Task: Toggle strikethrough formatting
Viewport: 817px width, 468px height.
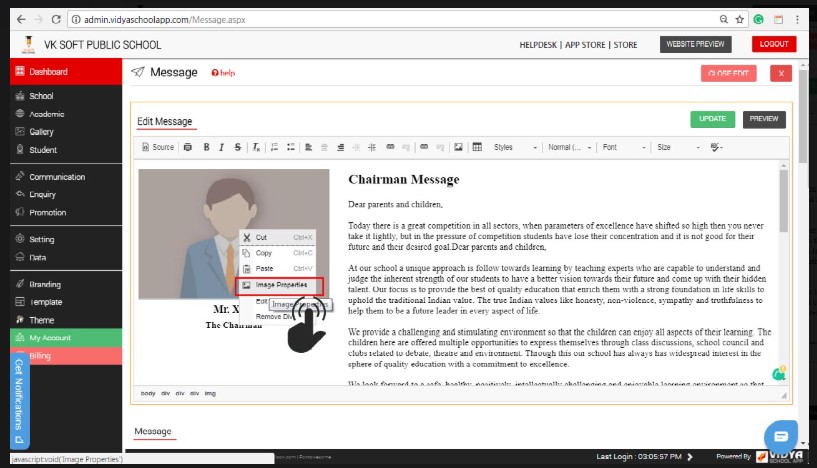Action: 238,147
